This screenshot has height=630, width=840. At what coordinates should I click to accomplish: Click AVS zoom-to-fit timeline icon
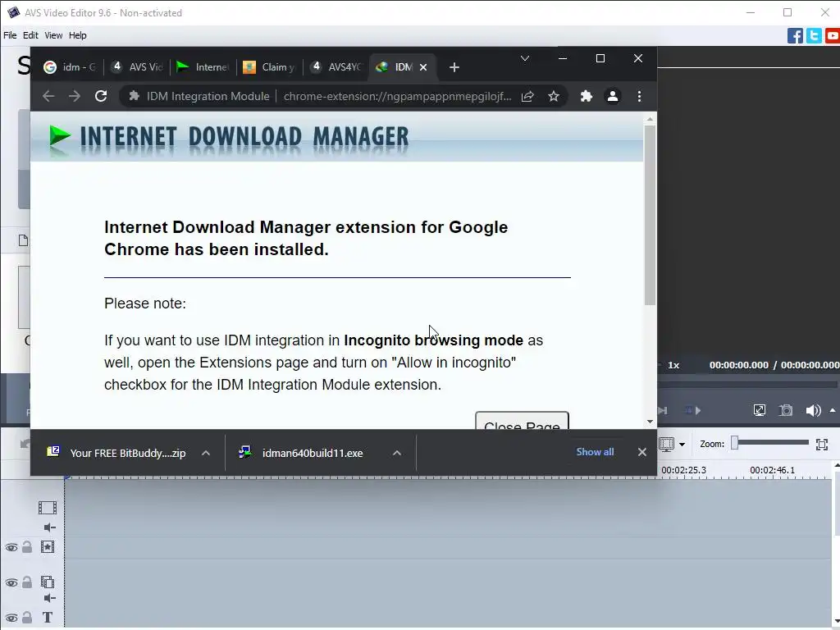(822, 444)
